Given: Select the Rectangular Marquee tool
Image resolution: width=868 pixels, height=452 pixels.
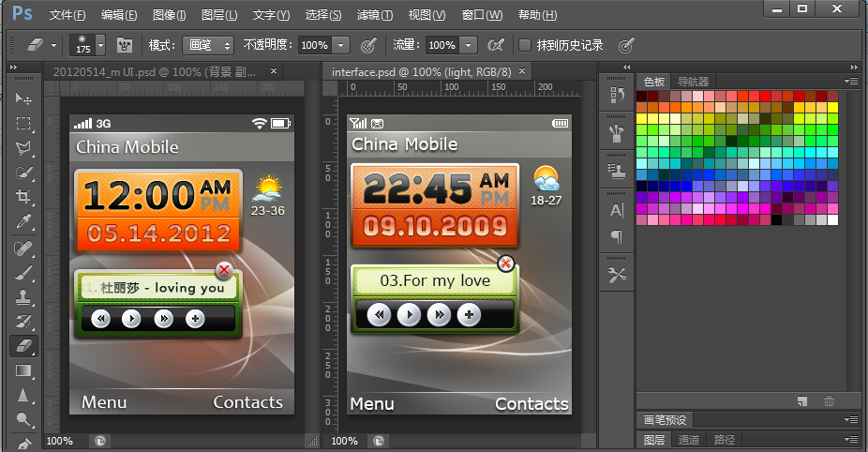Looking at the screenshot, I should (23, 123).
